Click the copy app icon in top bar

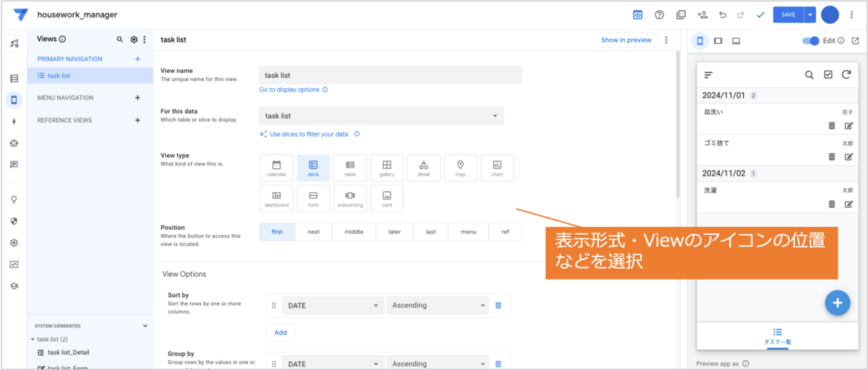(681, 14)
